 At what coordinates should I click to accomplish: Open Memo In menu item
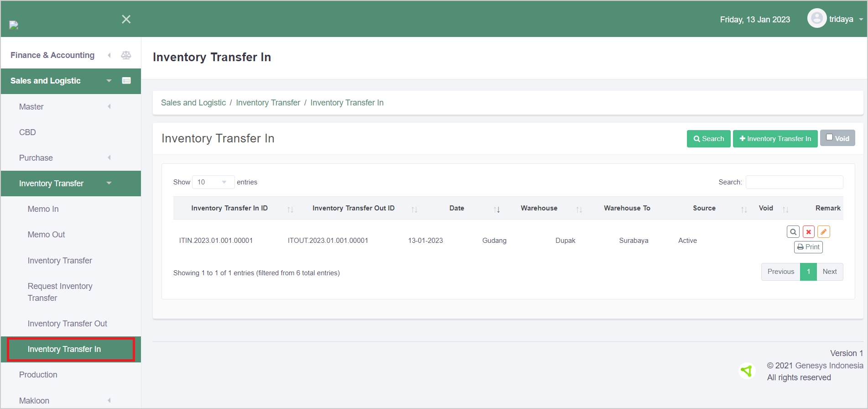pos(43,209)
